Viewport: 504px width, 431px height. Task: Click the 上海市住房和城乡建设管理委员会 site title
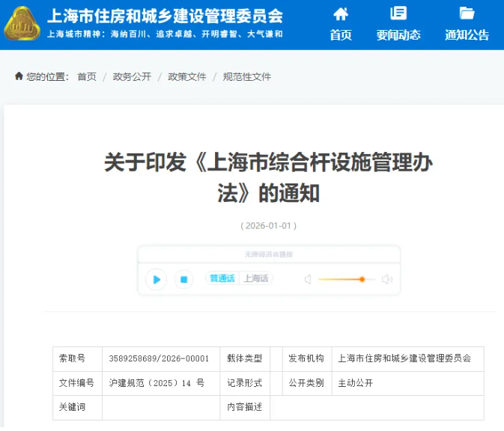click(165, 15)
